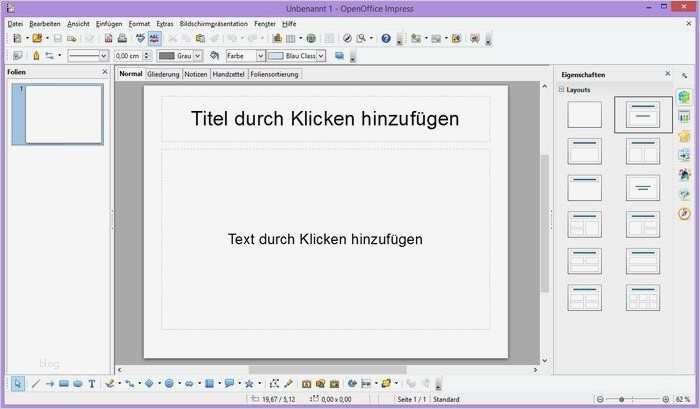Select slide 1 thumbnail in Folien panel
The height and width of the screenshot is (409, 700).
coord(58,114)
